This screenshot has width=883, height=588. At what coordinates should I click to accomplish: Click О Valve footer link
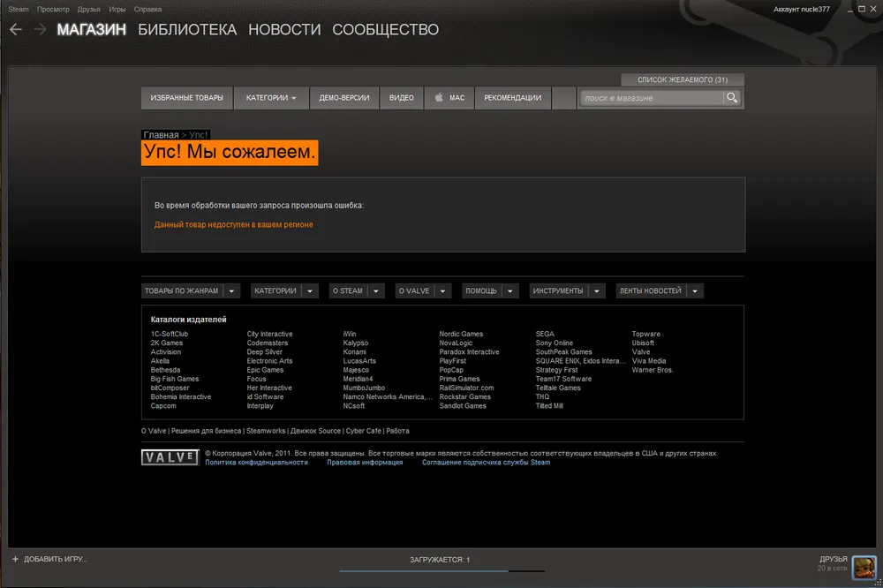pyautogui.click(x=153, y=431)
